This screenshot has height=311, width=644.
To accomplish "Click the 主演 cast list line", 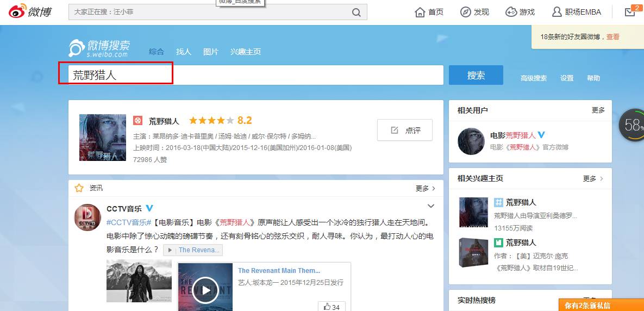I will 224,136.
